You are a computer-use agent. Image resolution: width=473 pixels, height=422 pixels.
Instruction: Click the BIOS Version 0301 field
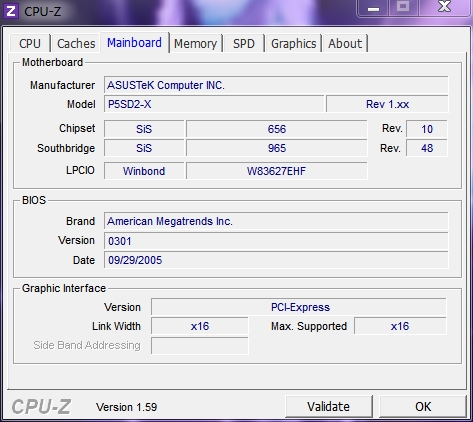click(276, 241)
